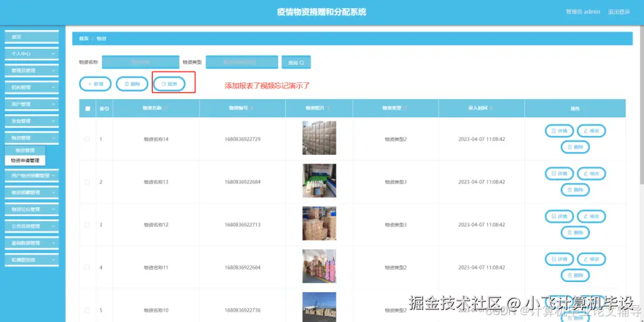Open the 物资类型 filter dropdown
644x322 pixels.
click(242, 62)
